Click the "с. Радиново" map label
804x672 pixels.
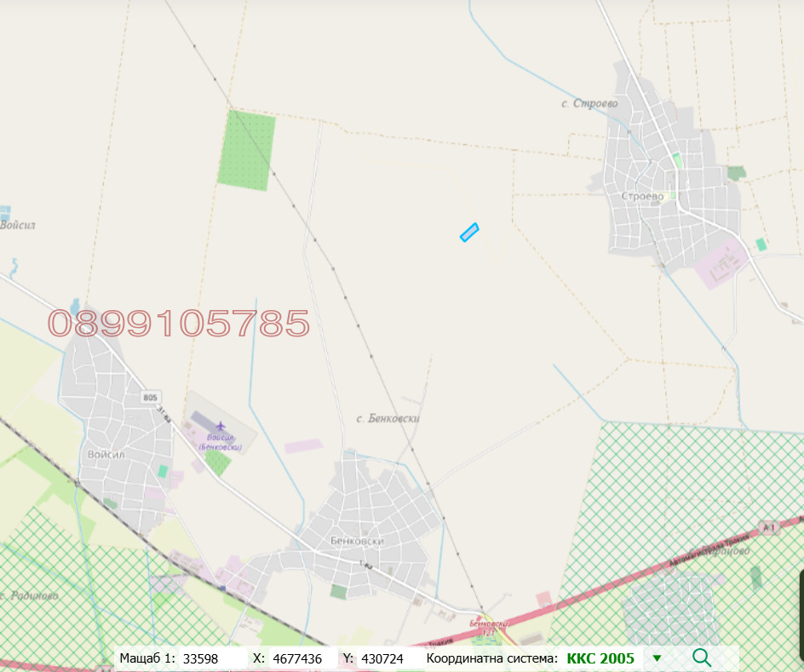point(29,595)
